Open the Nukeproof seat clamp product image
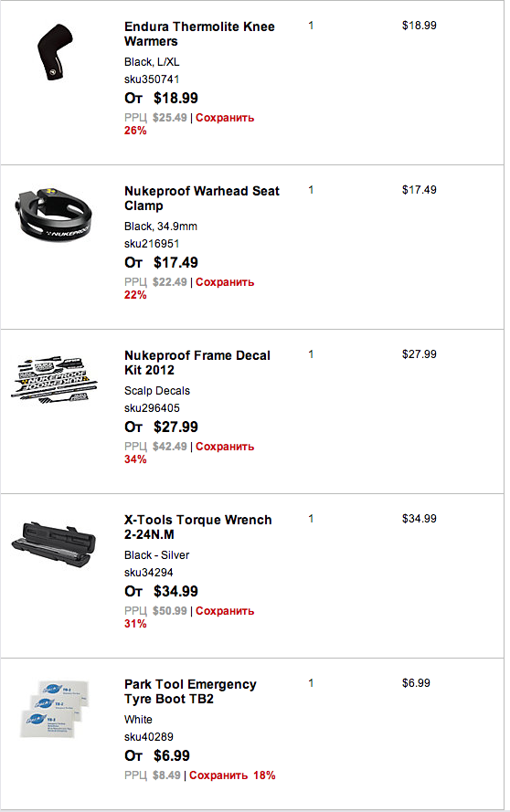 click(x=53, y=215)
